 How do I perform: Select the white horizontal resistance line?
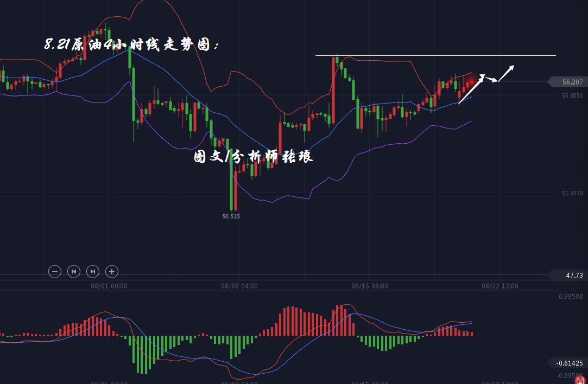pyautogui.click(x=434, y=55)
